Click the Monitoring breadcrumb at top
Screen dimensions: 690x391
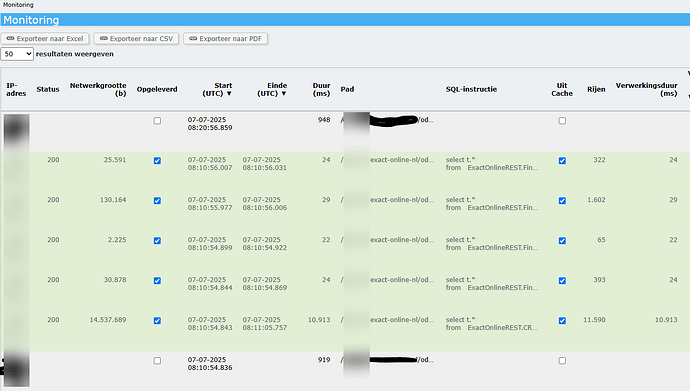(18, 5)
